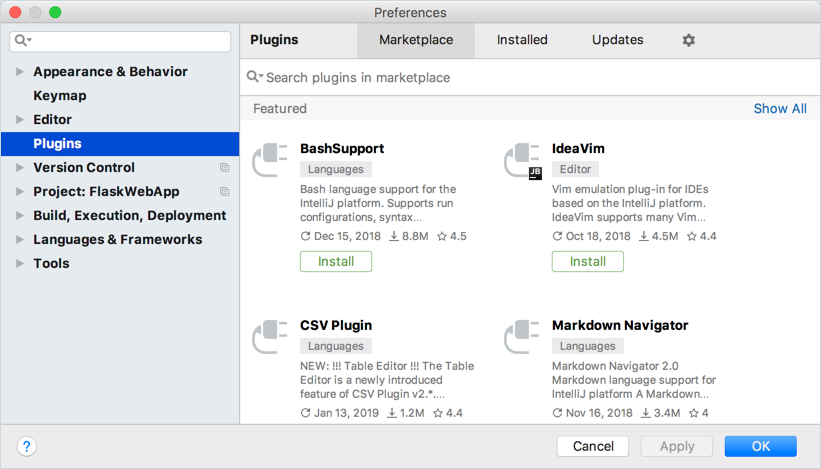Viewport: 821px width, 469px height.
Task: Click the Markdown Navigator plugin icon
Action: pyautogui.click(x=522, y=337)
